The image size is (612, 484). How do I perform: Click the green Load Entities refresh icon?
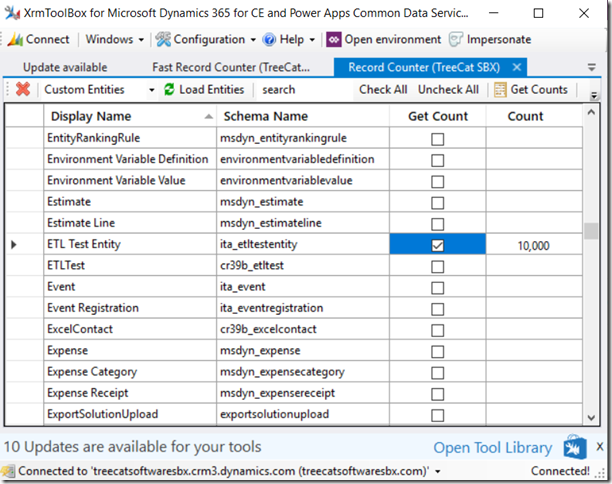(x=169, y=89)
